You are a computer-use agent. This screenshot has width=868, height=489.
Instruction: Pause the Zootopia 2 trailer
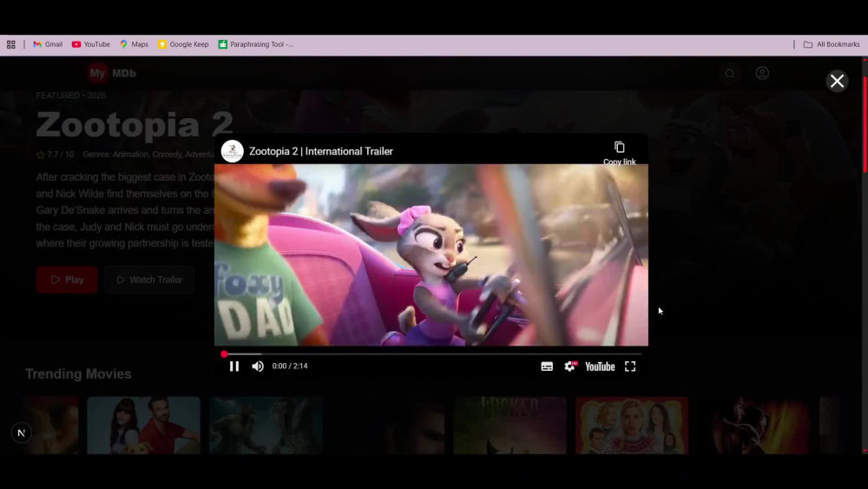(234, 366)
